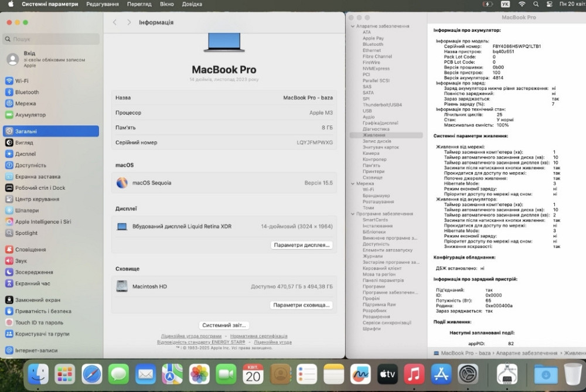Open Зосередження settings

tap(29, 272)
